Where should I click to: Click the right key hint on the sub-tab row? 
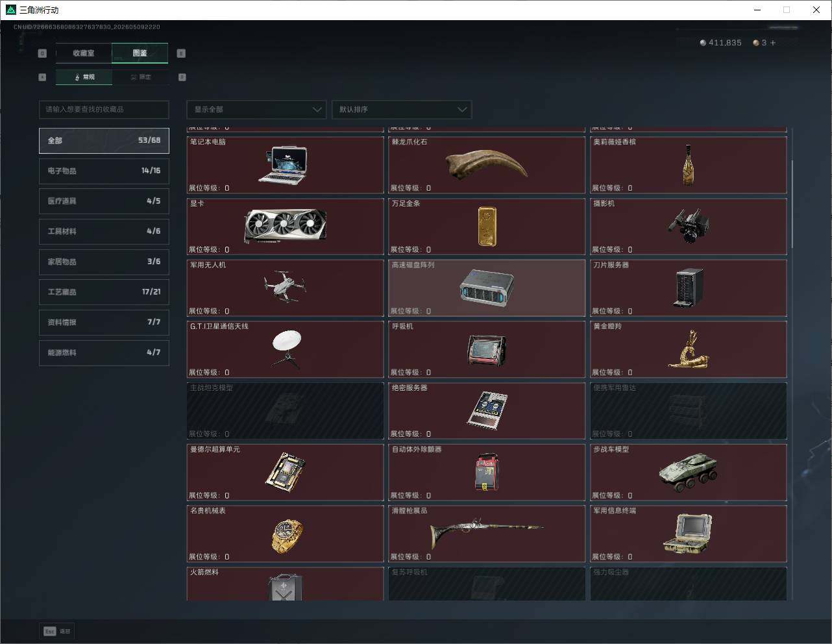[182, 77]
